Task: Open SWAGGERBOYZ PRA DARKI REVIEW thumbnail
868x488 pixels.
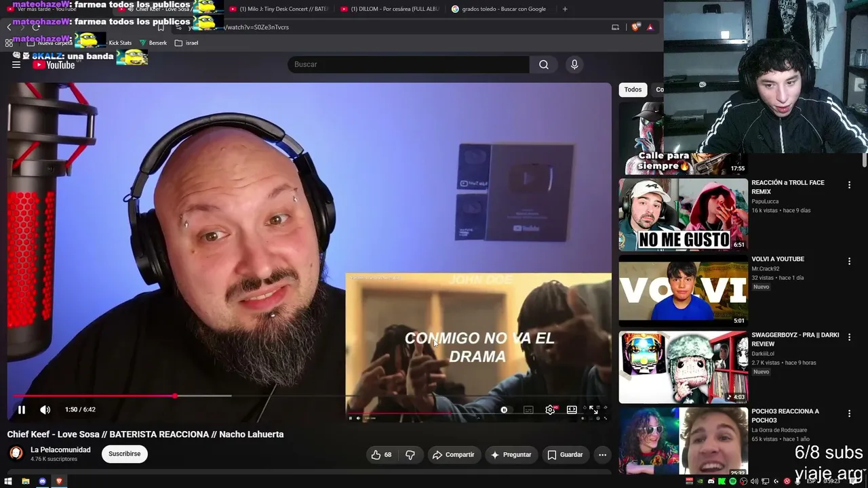Action: click(x=683, y=367)
